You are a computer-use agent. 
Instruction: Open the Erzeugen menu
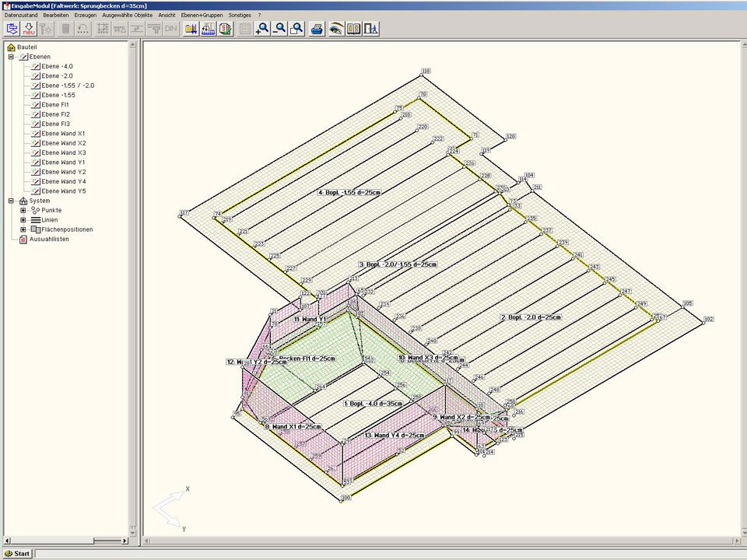point(86,15)
